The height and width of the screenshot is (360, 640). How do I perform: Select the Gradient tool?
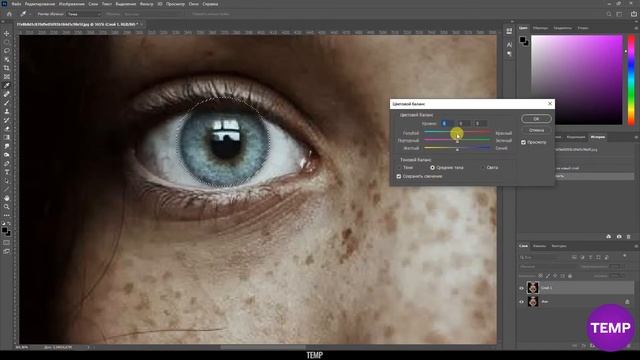coord(7,138)
